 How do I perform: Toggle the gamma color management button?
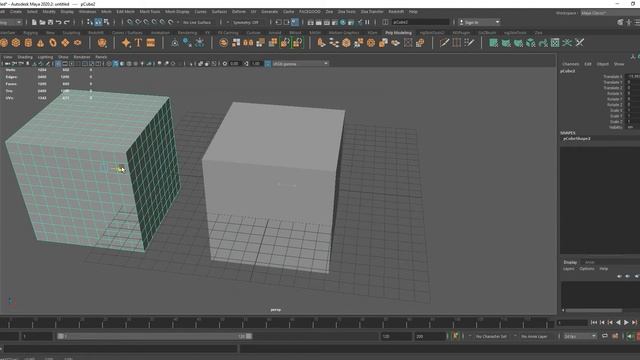pyautogui.click(x=268, y=64)
